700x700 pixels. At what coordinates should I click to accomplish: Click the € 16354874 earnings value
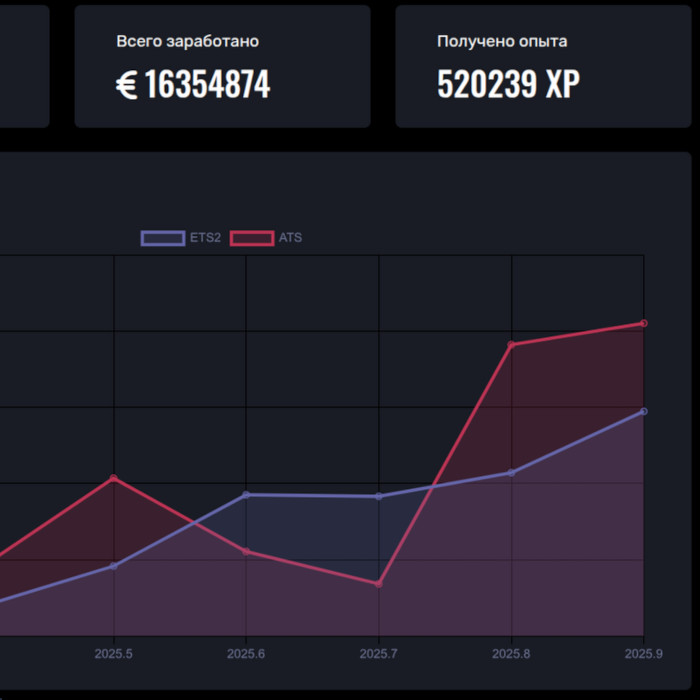click(x=193, y=85)
